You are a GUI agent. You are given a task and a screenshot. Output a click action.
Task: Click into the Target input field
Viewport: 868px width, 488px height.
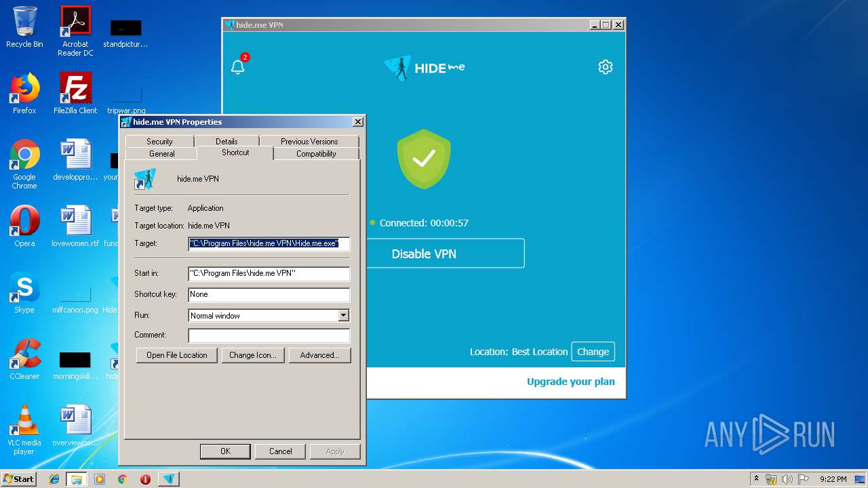point(269,243)
